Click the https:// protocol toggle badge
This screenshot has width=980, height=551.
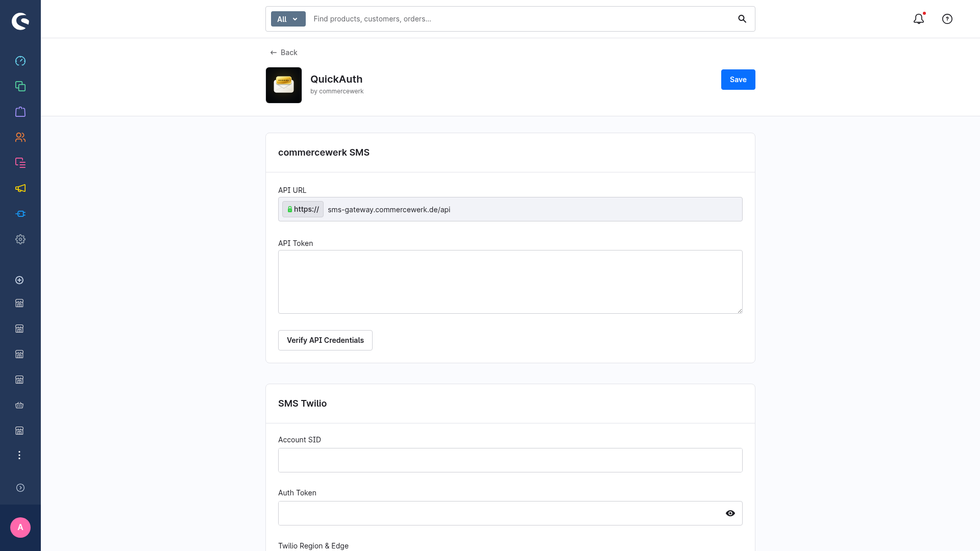click(x=303, y=209)
